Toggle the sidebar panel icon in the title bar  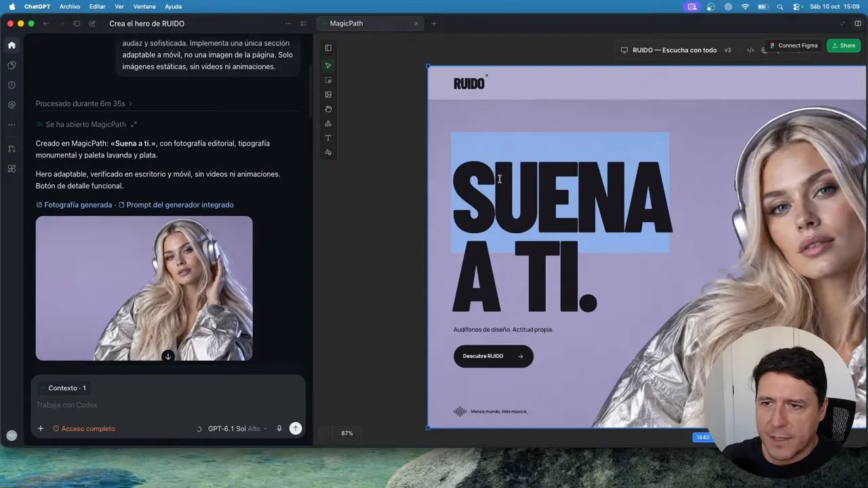(77, 24)
